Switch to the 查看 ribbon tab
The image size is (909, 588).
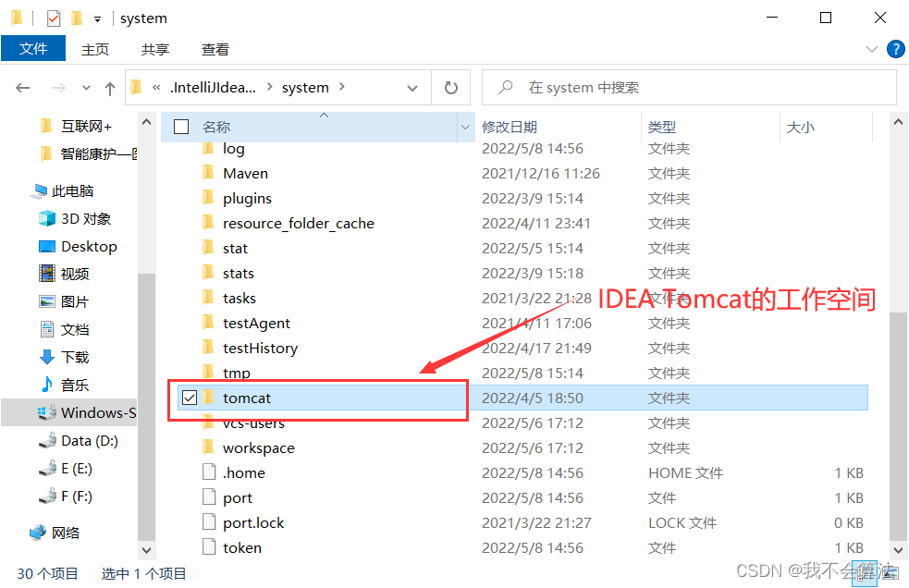tap(215, 49)
